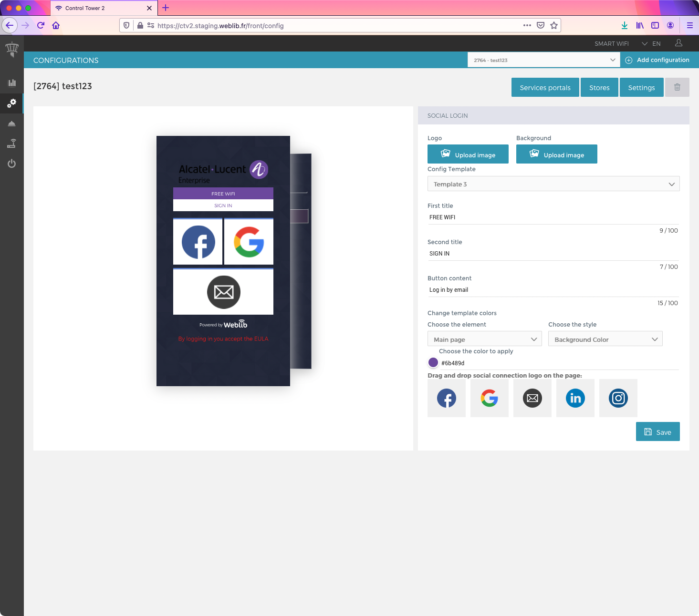Click the Save button
Viewport: 699px width, 616px height.
(x=657, y=432)
